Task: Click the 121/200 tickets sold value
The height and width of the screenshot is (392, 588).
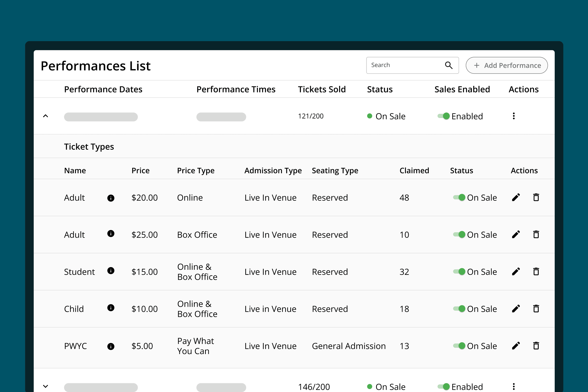Action: [311, 116]
